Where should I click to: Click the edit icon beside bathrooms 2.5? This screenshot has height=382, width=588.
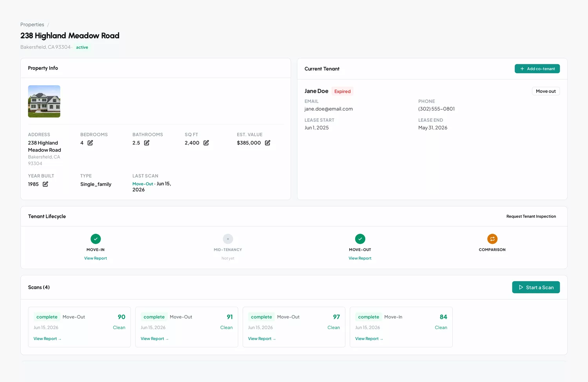(147, 143)
